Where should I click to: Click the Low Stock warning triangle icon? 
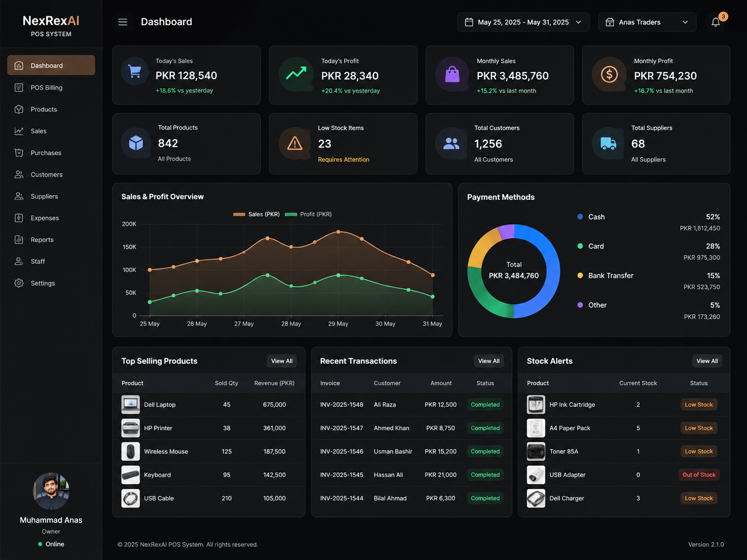pos(295,143)
